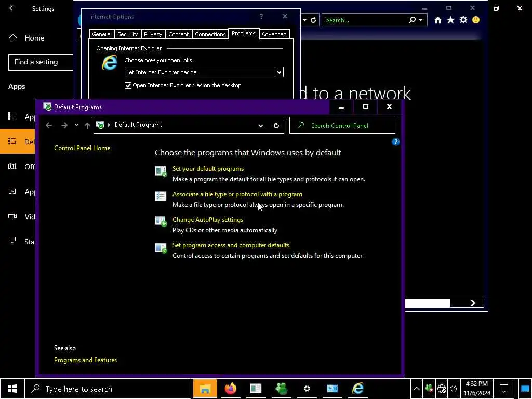Image resolution: width=532 pixels, height=399 pixels.
Task: Open Default Programs help question mark
Action: coord(395,142)
